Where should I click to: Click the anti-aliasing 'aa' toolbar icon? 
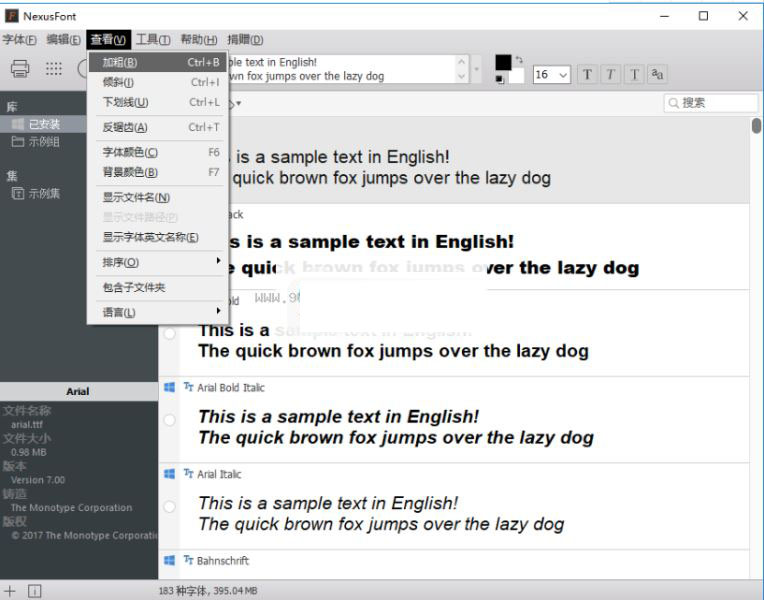657,74
